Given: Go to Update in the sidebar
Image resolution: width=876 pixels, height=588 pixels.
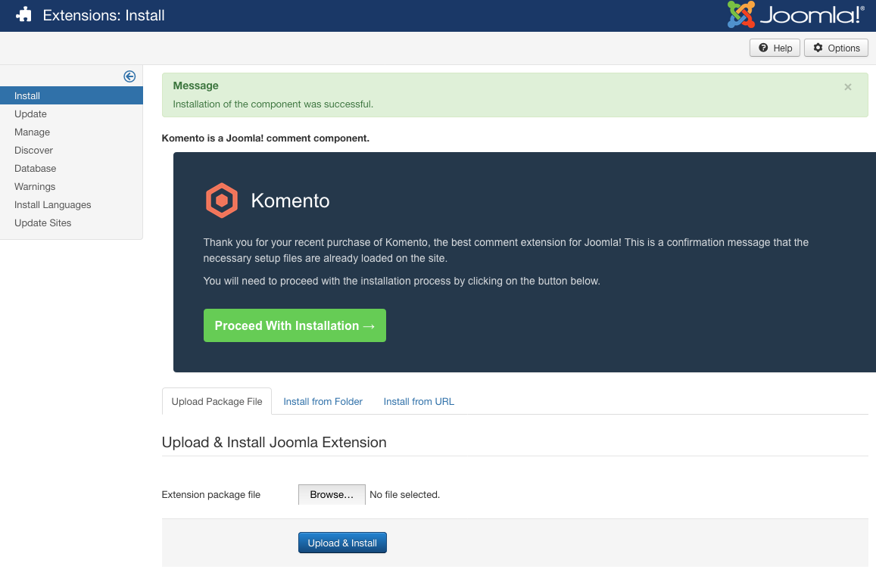Looking at the screenshot, I should [x=31, y=114].
